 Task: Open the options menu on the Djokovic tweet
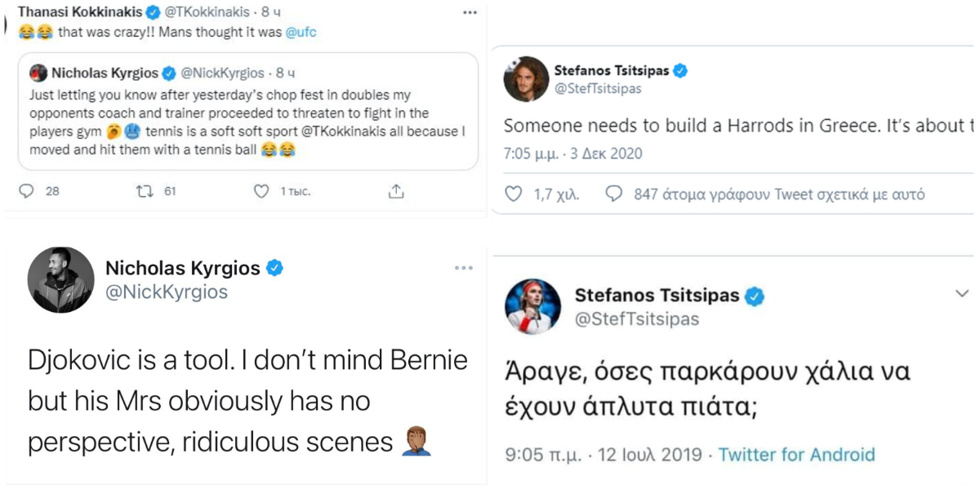(x=465, y=267)
